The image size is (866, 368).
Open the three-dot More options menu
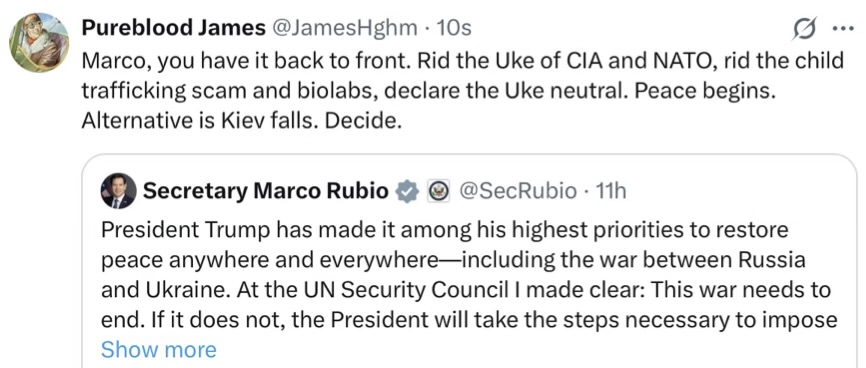(x=843, y=29)
